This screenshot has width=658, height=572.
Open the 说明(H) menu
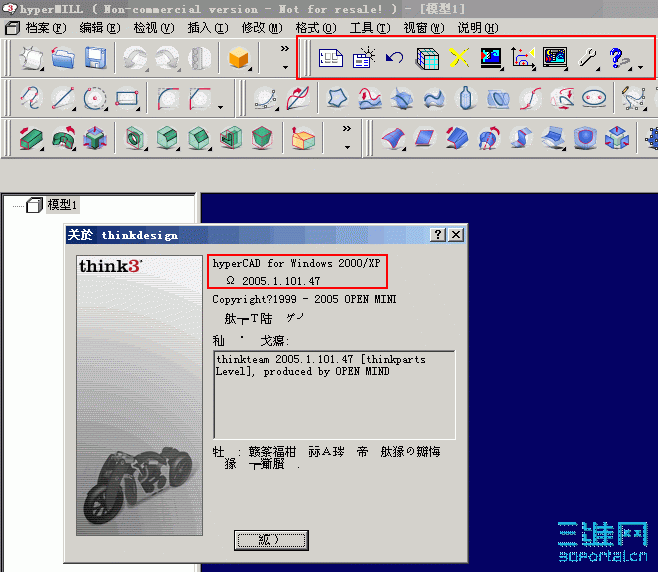coord(478,28)
